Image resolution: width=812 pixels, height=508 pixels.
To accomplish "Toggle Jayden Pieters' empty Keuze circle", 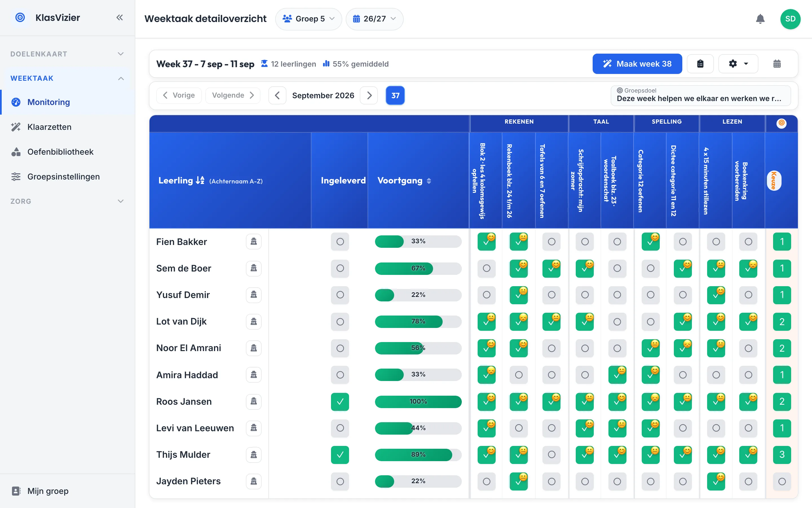I will (x=782, y=481).
